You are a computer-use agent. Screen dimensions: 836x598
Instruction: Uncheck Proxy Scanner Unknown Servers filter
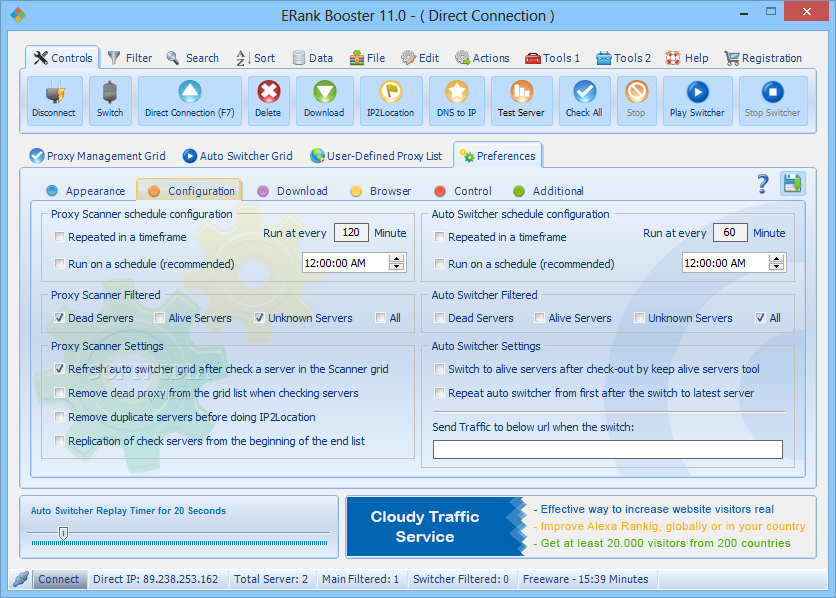259,318
